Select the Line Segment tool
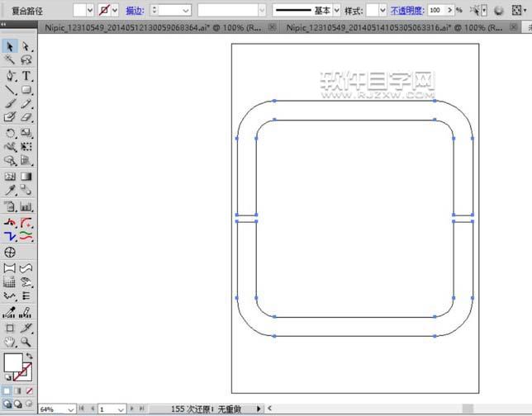532x416 pixels. 10,90
